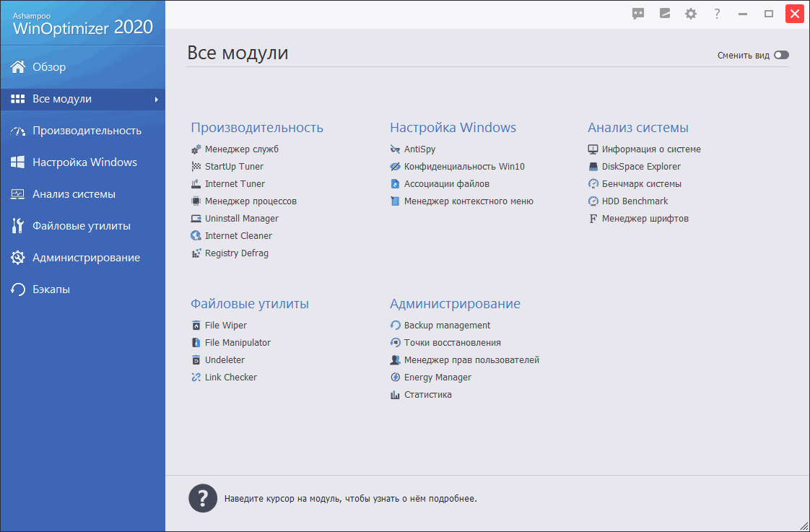The image size is (810, 532).
Task: Click the Energy Manager lightning icon
Action: (395, 378)
